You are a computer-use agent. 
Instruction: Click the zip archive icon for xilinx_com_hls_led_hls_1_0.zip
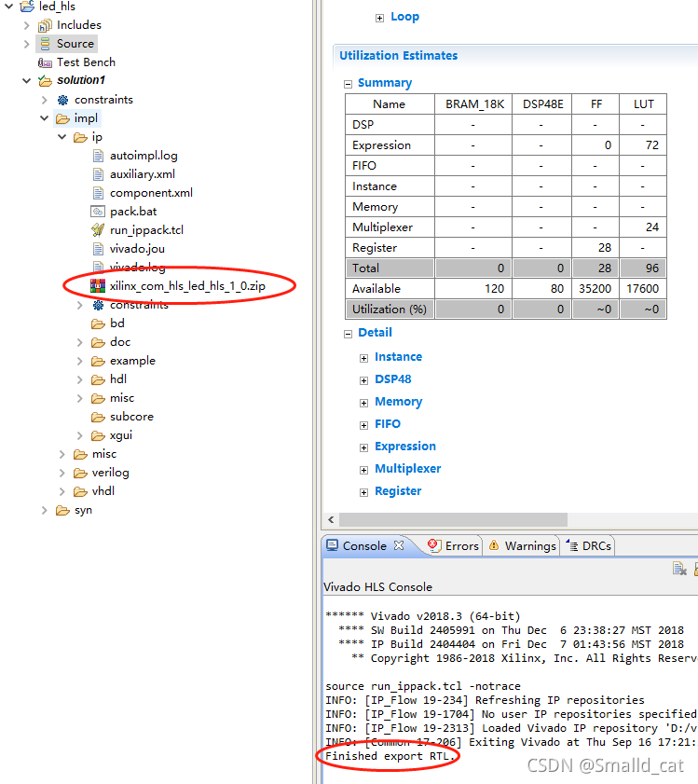click(98, 286)
